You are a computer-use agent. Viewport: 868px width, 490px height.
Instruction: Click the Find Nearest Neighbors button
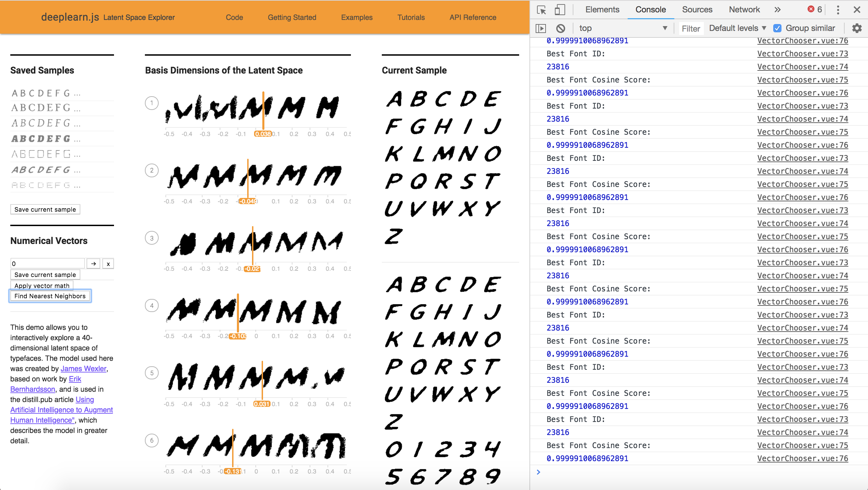[50, 296]
